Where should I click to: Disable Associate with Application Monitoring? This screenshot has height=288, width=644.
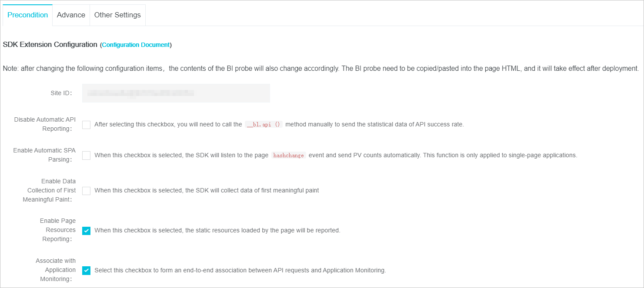pyautogui.click(x=86, y=270)
